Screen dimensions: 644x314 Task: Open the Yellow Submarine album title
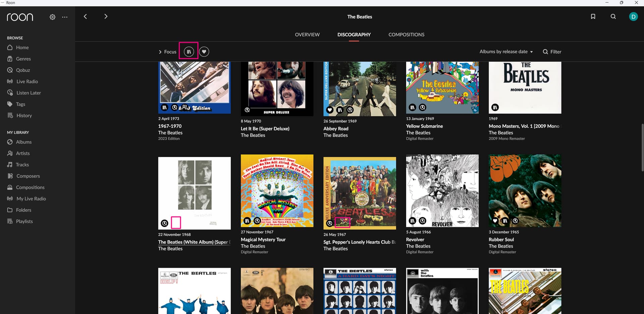click(424, 126)
